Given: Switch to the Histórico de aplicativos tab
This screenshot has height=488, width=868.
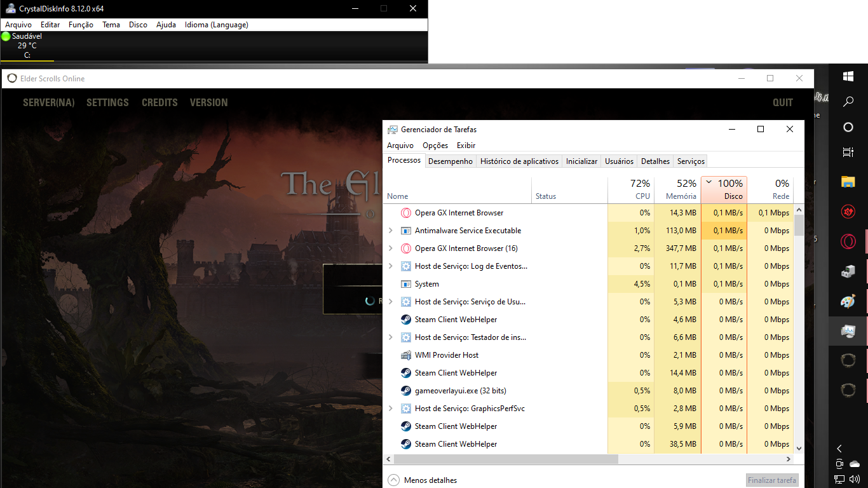Looking at the screenshot, I should point(520,161).
